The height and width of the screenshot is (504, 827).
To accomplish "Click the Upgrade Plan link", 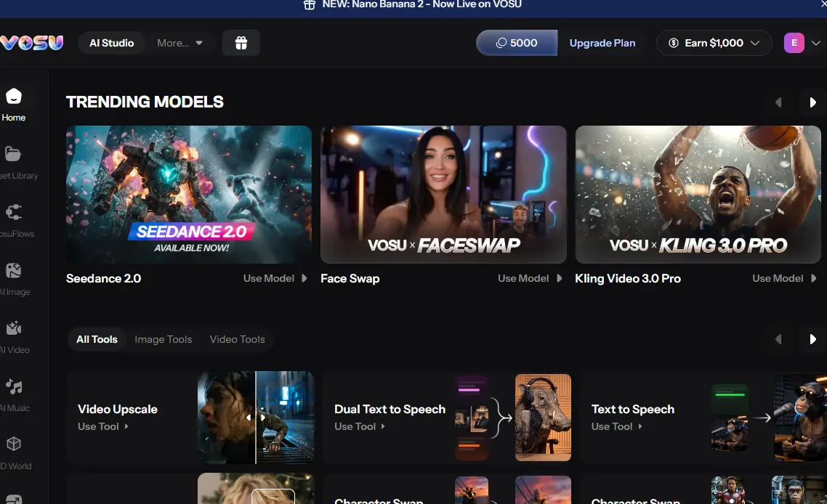I will coord(602,43).
